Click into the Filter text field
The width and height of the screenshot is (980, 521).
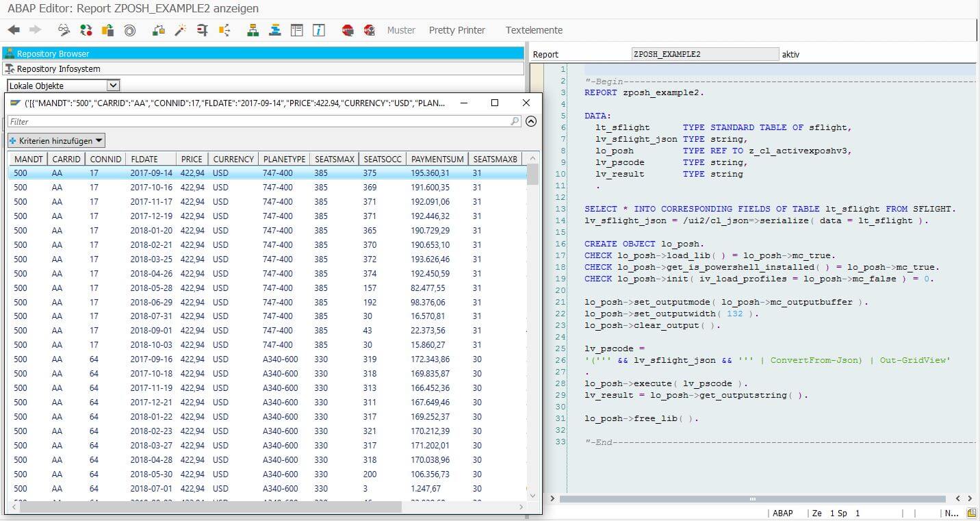[x=260, y=121]
